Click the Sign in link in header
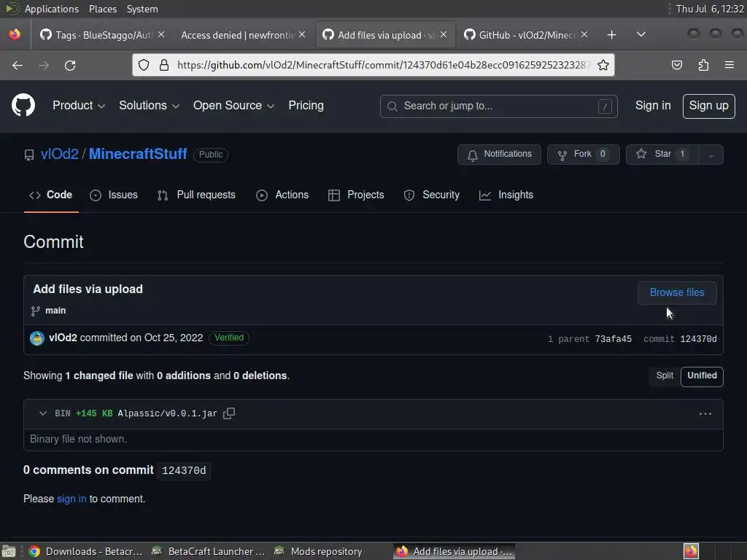The width and height of the screenshot is (747, 560). click(653, 105)
